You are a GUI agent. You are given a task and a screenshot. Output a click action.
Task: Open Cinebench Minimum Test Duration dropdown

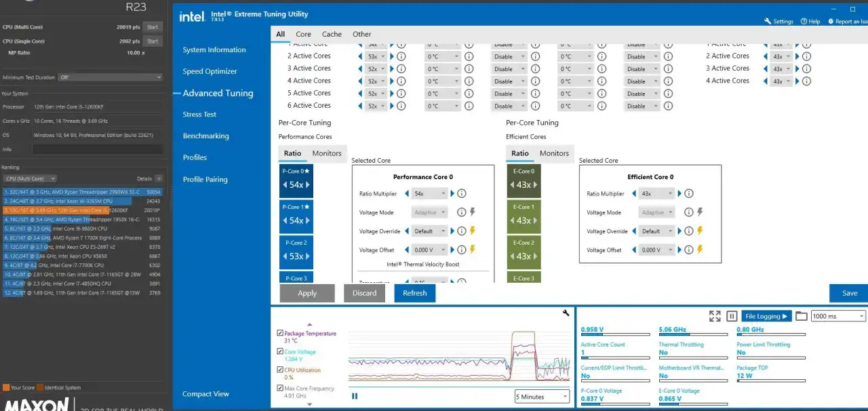click(110, 77)
